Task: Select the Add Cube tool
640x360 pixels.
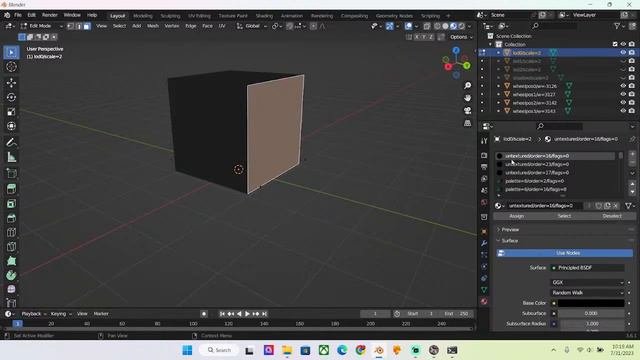Action: click(x=11, y=173)
